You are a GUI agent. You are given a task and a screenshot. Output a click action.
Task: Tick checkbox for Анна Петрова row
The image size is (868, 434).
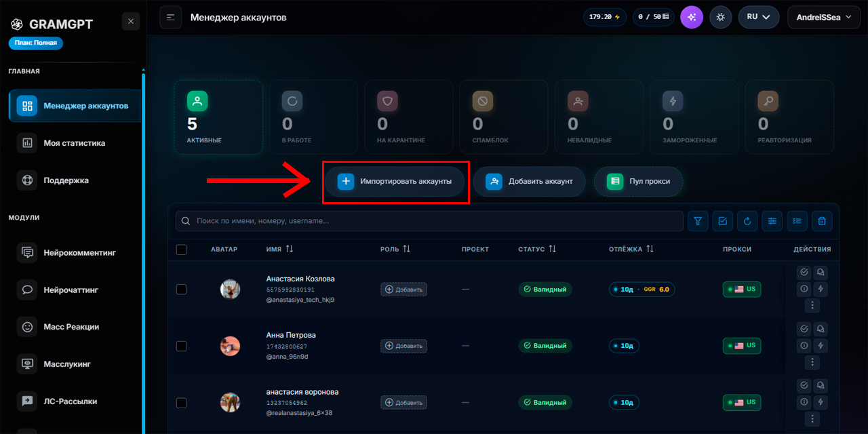click(x=181, y=346)
